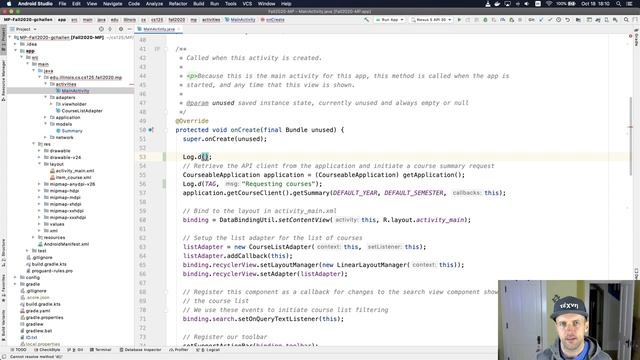Click MainActivity in navigation breadcrumb
This screenshot has width=640, height=360.
click(240, 20)
